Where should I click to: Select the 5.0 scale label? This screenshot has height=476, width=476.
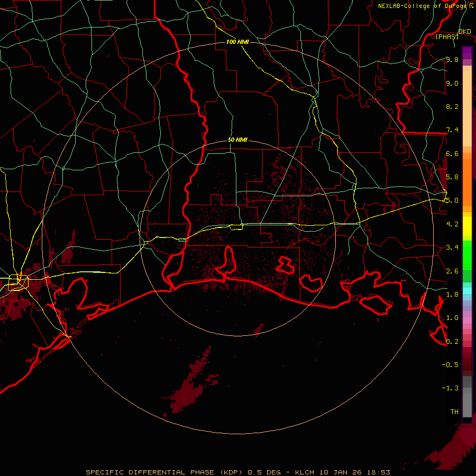pyautogui.click(x=452, y=200)
